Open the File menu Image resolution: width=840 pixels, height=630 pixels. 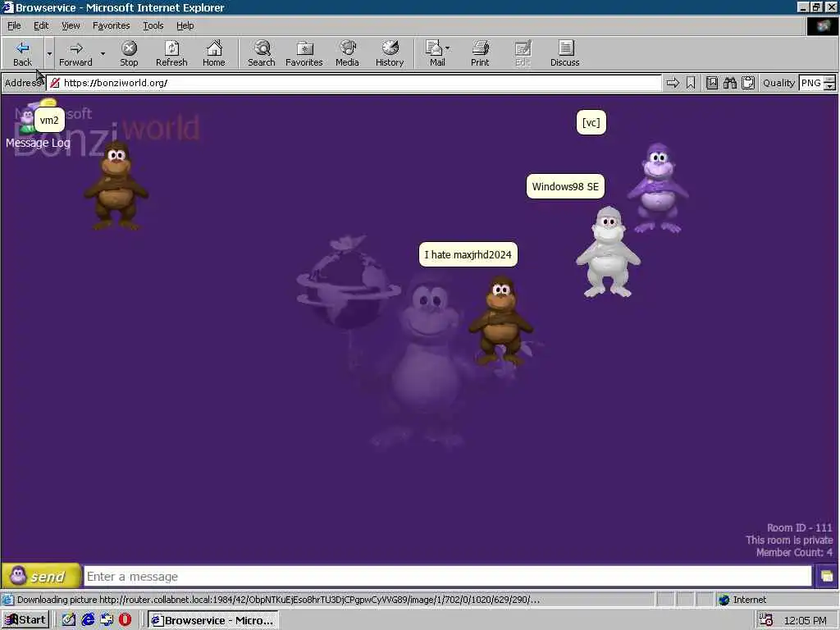(14, 25)
